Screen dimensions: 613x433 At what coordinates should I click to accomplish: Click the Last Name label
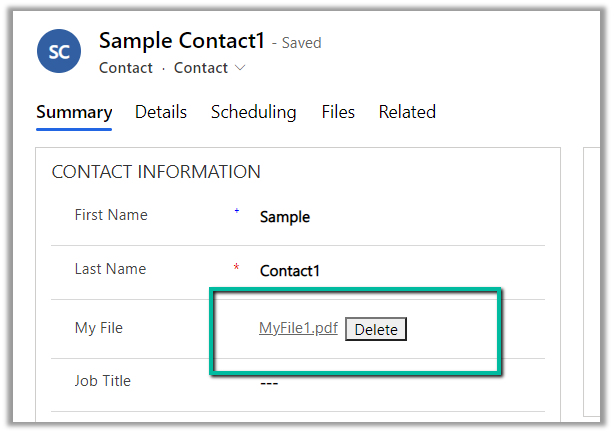click(x=110, y=269)
